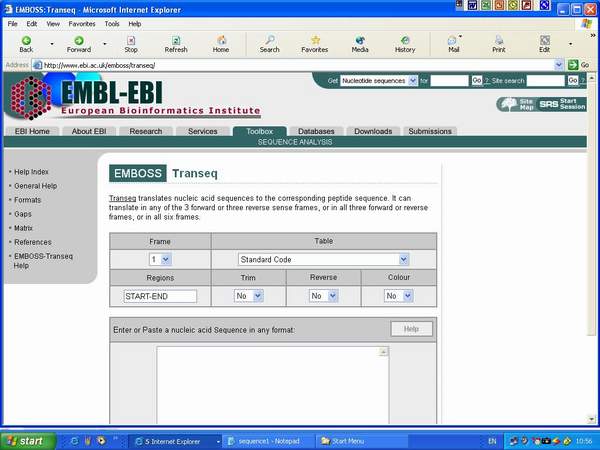Open the Nucleotide sequences database dropdown
The image size is (600, 450).
(x=379, y=81)
